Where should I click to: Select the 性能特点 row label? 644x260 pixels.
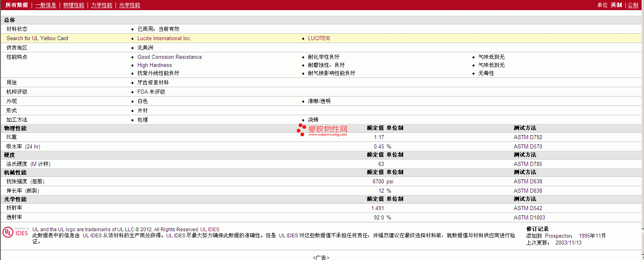coord(17,57)
